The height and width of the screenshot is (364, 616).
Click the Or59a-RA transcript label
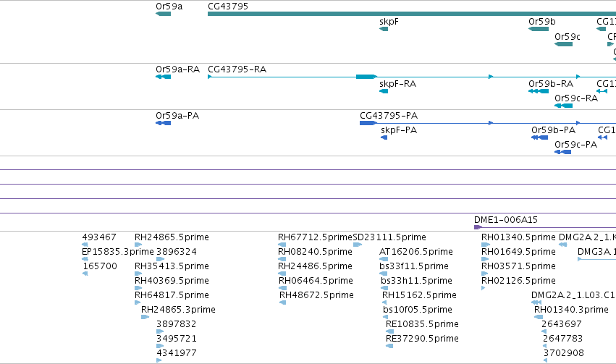pos(177,69)
